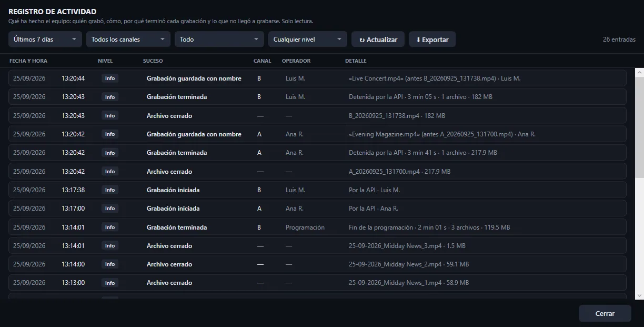This screenshot has height=327, width=644.
Task: Click the "SUCESO" column header
Action: [x=153, y=61]
